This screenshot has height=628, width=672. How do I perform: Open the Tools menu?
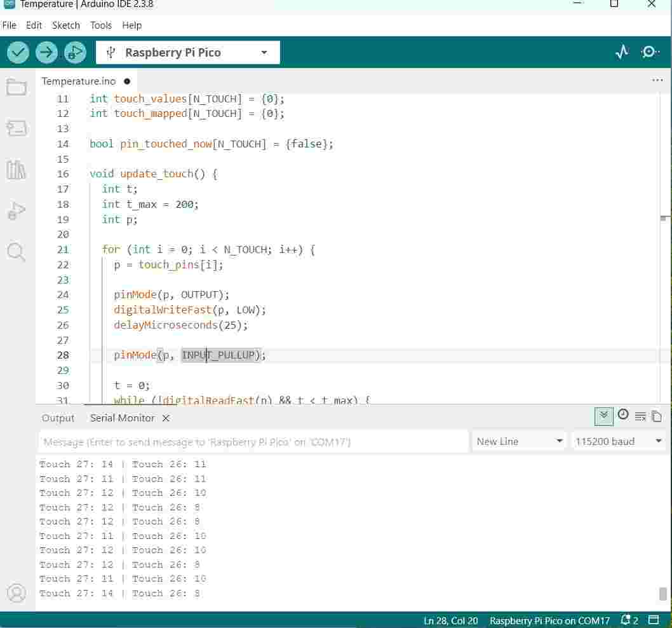pyautogui.click(x=101, y=25)
